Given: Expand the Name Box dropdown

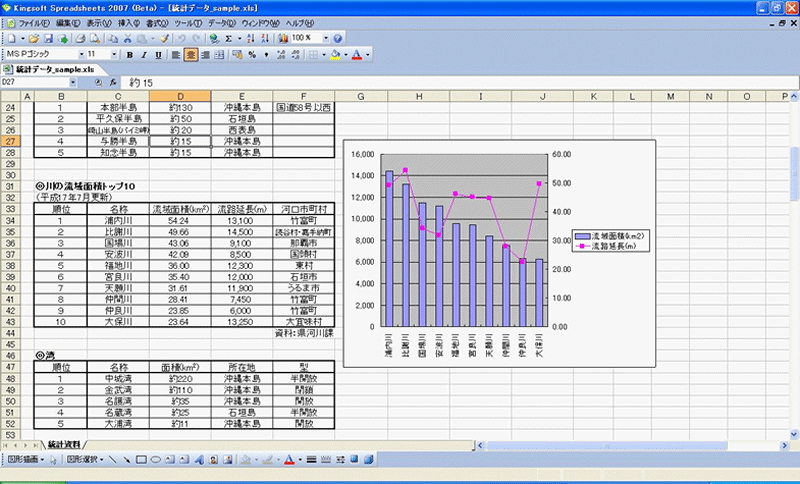Looking at the screenshot, I should coord(73,82).
